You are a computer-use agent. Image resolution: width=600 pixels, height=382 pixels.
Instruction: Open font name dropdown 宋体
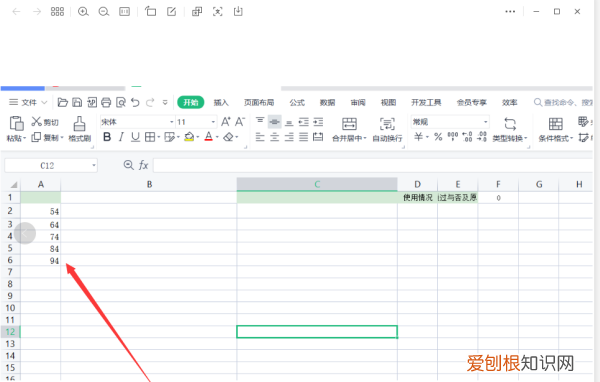tap(172, 122)
